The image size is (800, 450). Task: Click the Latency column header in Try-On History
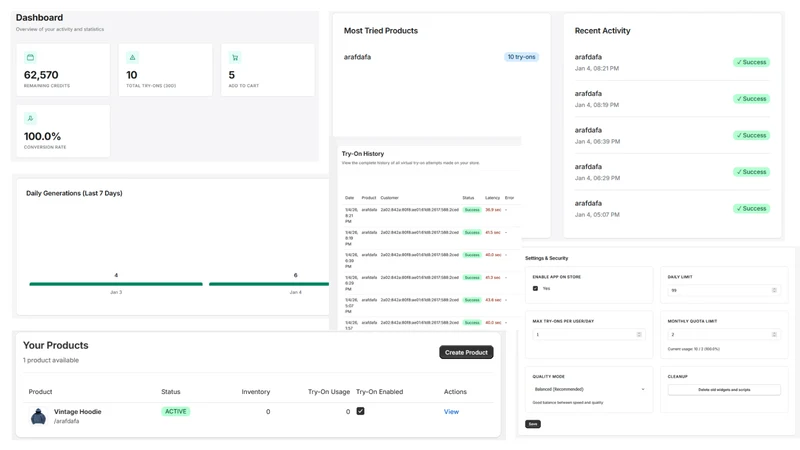click(x=492, y=197)
